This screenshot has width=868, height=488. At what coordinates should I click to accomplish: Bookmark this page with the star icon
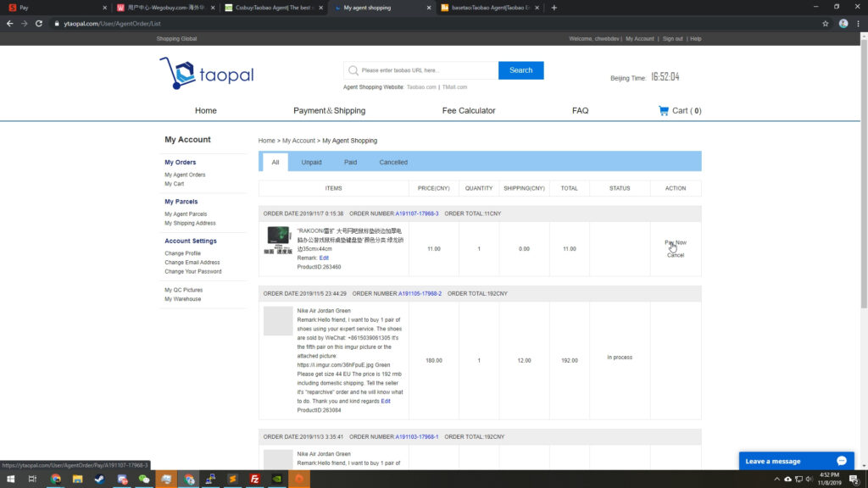pos(826,24)
